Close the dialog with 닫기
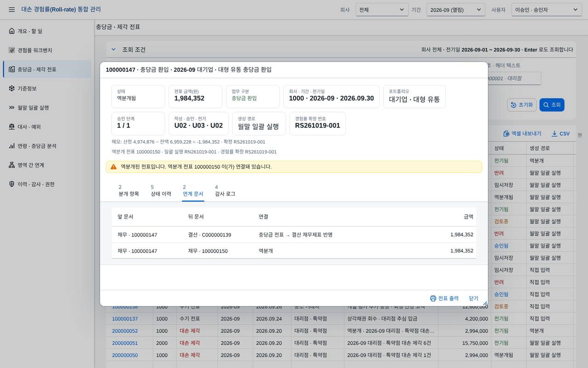The height and width of the screenshot is (368, 588). (x=474, y=299)
